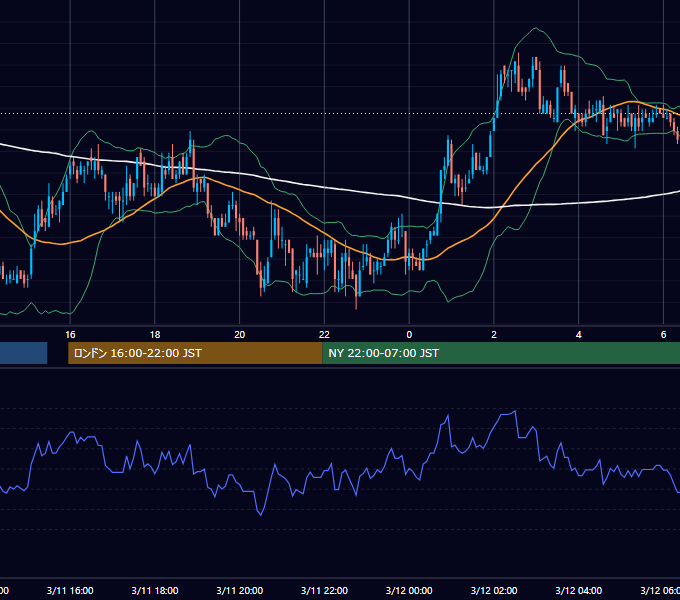Select the ロンドン 16:00-22:00 JST session bar
680x600 pixels.
pyautogui.click(x=195, y=353)
